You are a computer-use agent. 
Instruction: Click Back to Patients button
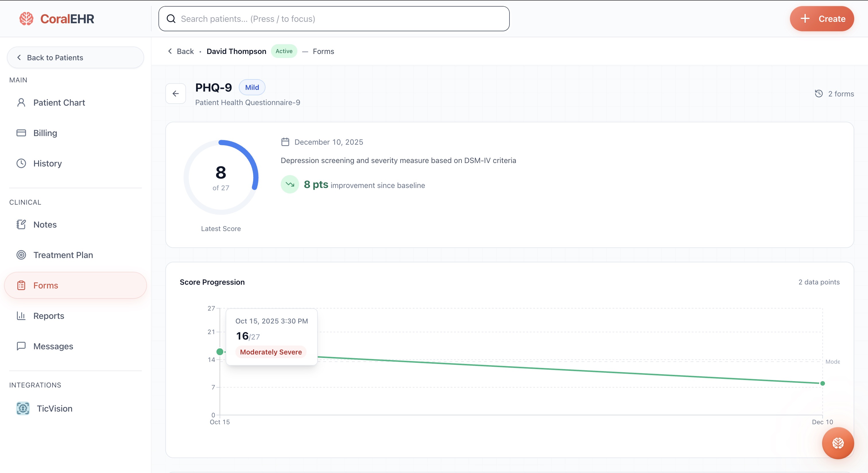click(x=75, y=58)
